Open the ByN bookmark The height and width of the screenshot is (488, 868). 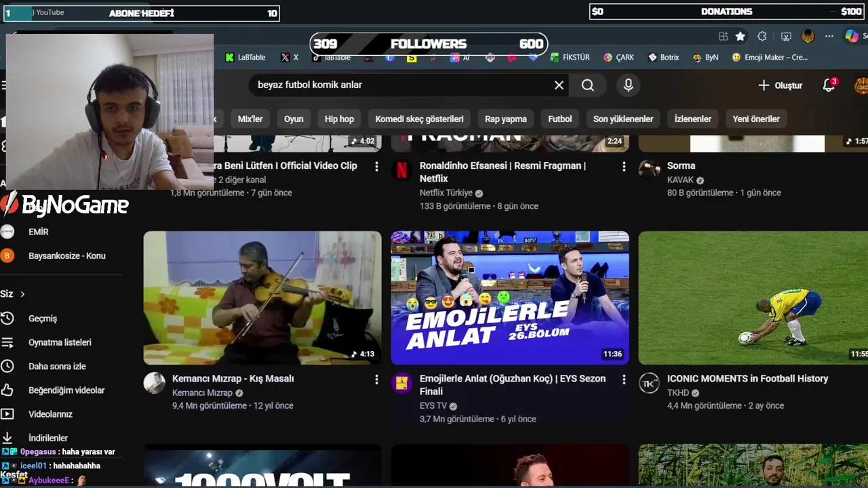click(x=705, y=58)
